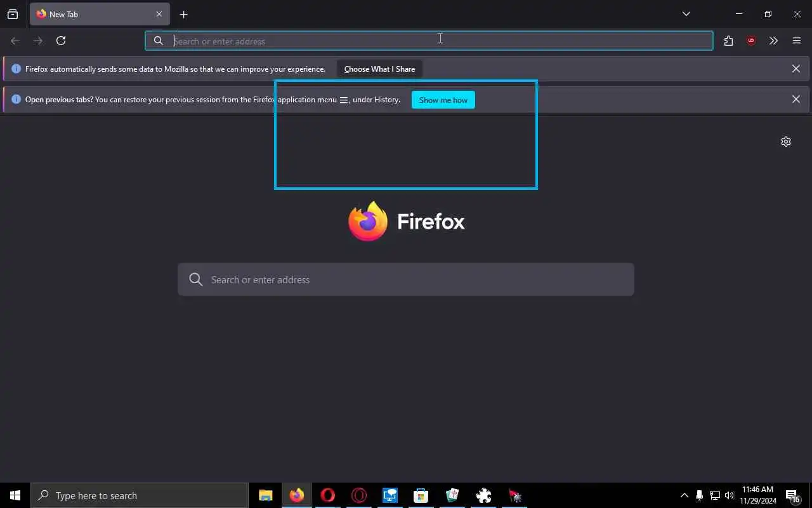This screenshot has height=508, width=812.
Task: Select the New Tab browser tab
Action: pyautogui.click(x=100, y=14)
